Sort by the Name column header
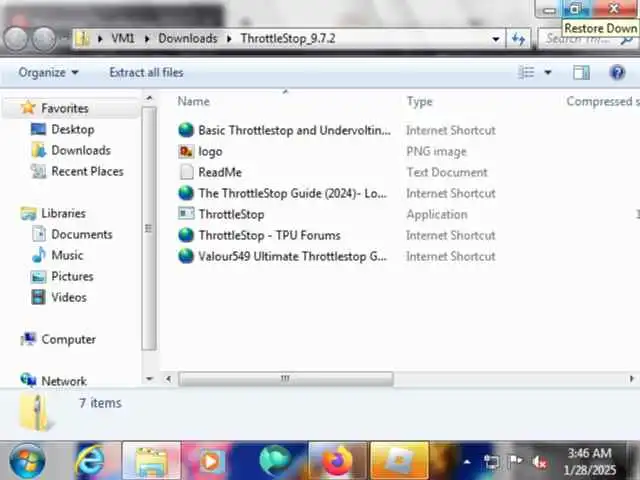This screenshot has width=640, height=480. coord(193,101)
